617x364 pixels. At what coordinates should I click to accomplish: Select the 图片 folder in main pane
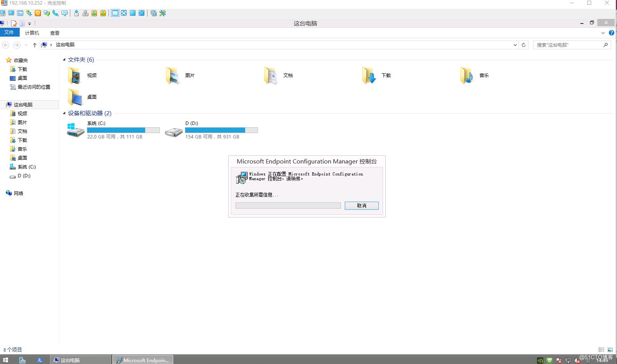pyautogui.click(x=180, y=75)
